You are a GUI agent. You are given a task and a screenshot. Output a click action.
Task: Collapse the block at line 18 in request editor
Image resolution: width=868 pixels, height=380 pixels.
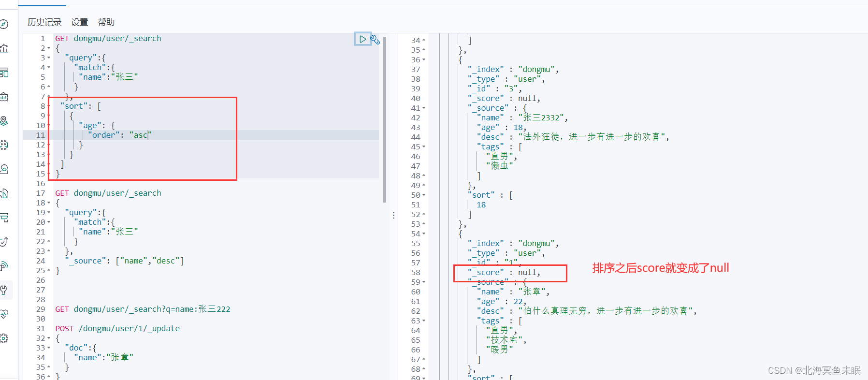[x=49, y=203]
